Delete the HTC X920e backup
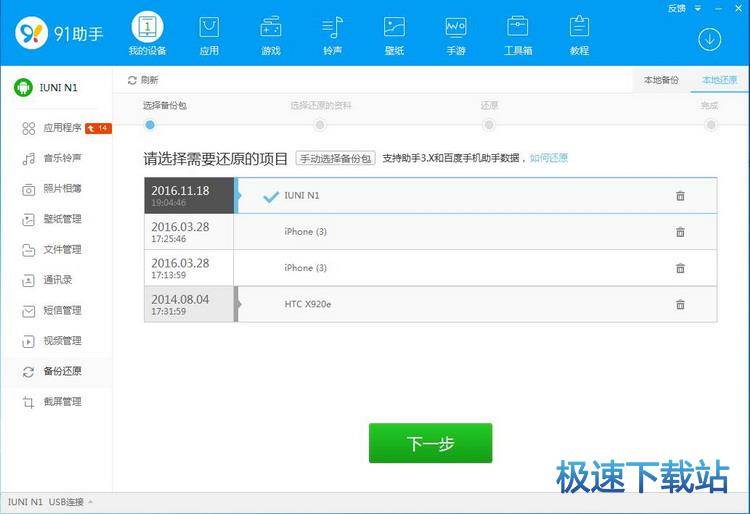This screenshot has height=514, width=750. 680,305
